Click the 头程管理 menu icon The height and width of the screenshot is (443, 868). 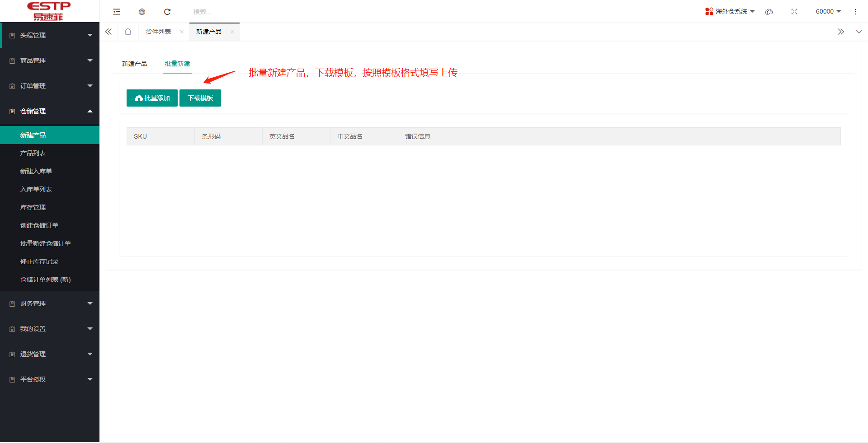12,35
